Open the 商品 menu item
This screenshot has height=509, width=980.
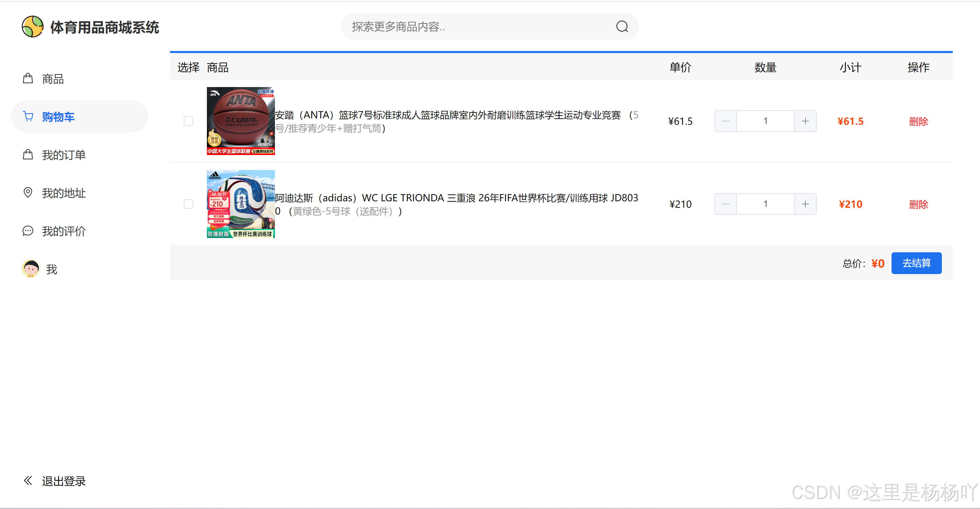tap(80, 79)
